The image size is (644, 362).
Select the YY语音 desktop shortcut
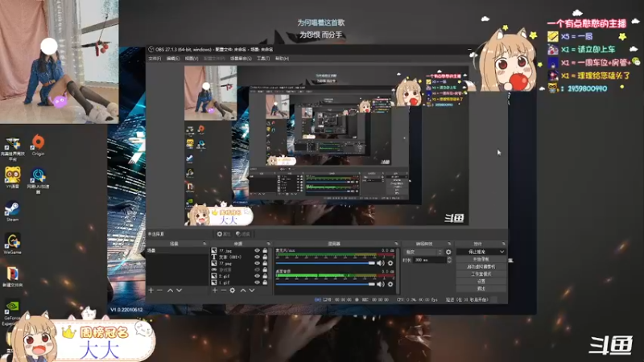13,178
